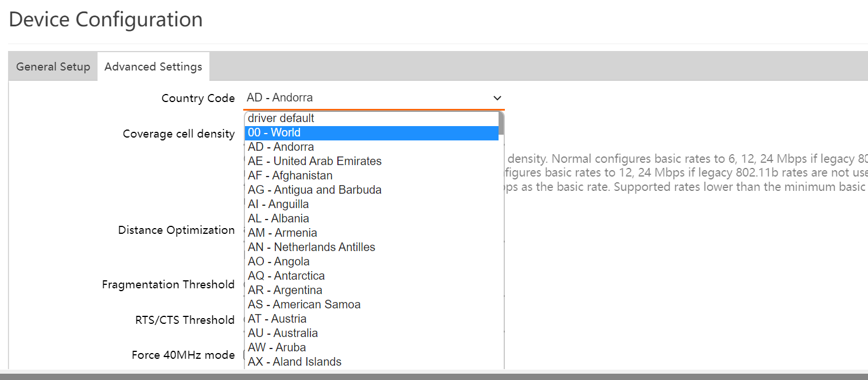Pick 'AR - Argentina' country code
Image resolution: width=868 pixels, height=380 pixels.
pos(285,290)
